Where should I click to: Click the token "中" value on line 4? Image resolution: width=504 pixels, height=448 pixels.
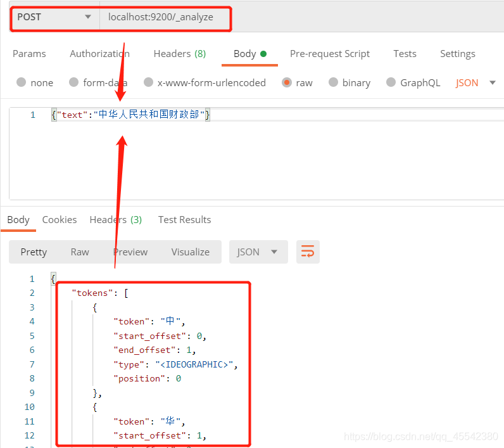coord(170,321)
